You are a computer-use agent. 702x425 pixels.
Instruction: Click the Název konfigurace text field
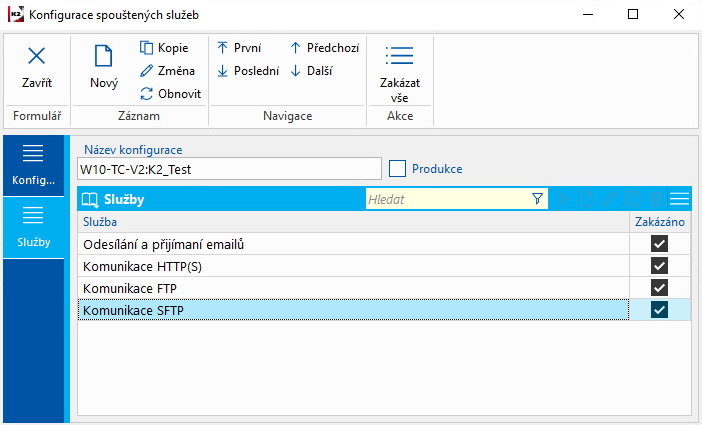click(229, 169)
